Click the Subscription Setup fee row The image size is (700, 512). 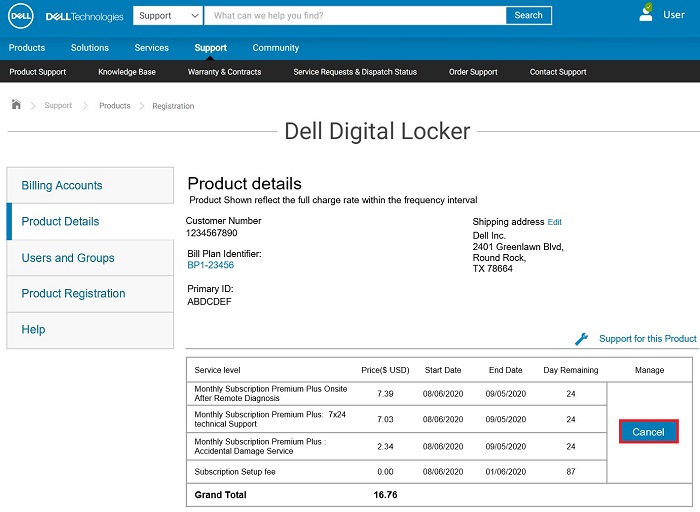396,472
